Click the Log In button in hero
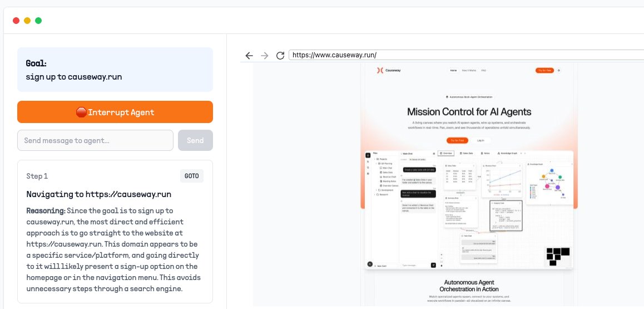This screenshot has height=309, width=644. pos(480,140)
